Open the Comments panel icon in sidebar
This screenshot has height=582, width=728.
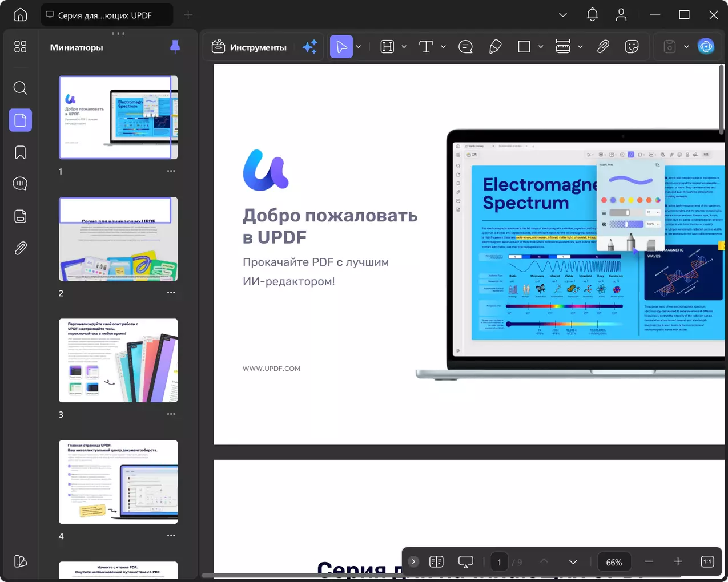(x=21, y=184)
